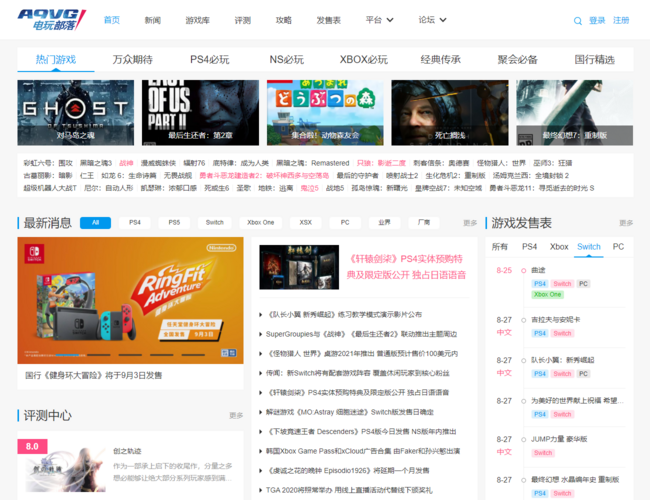
Task: Filter latest news by XSX
Action: (306, 223)
